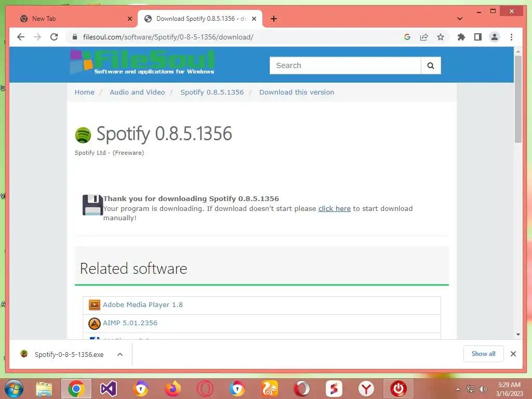Open Chrome three-dot menu
The image size is (532, 399).
pyautogui.click(x=511, y=37)
